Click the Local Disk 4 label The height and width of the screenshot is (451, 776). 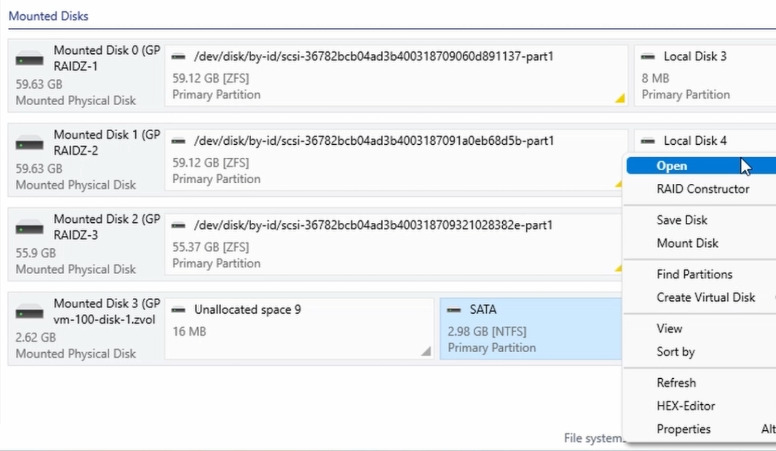695,141
